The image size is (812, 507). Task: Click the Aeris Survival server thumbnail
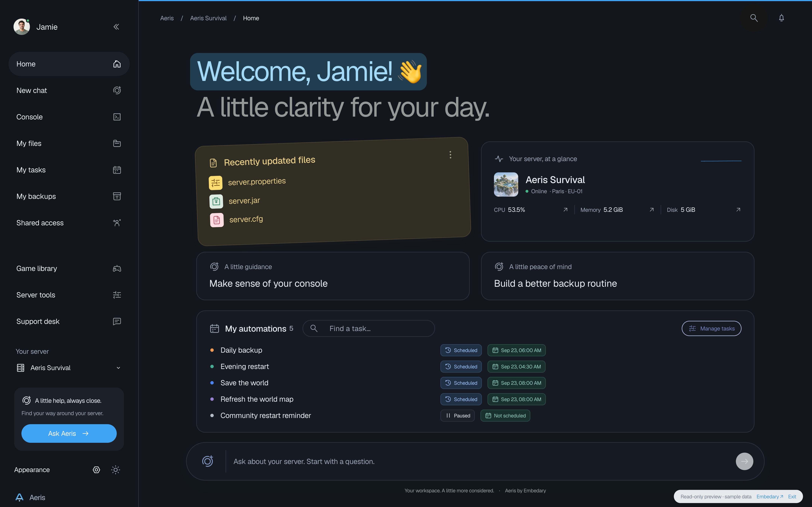(506, 184)
